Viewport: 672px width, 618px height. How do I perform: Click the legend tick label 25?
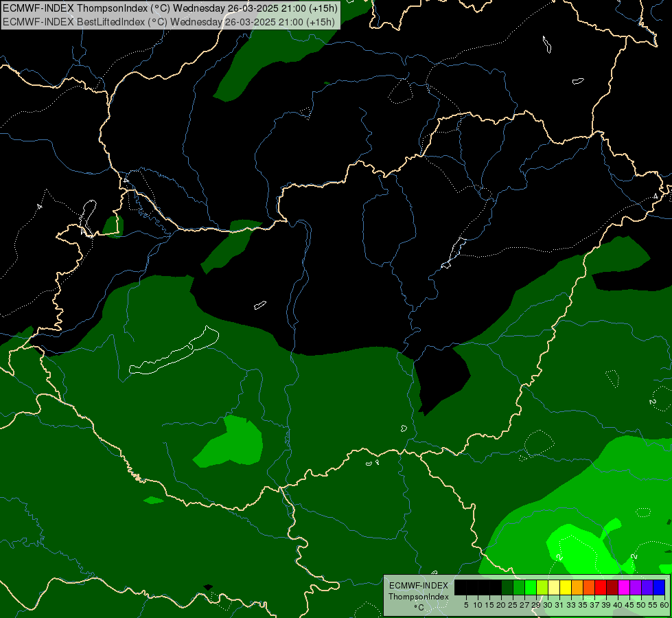click(513, 605)
